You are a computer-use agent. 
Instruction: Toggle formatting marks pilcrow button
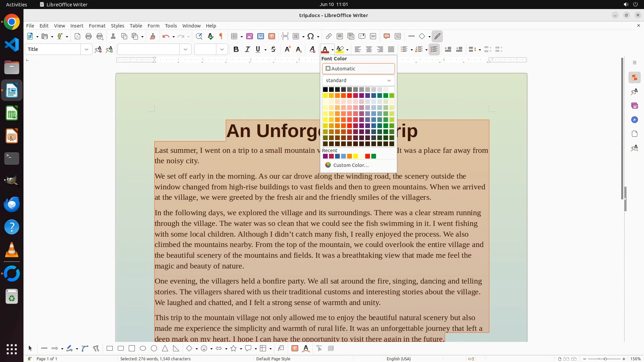click(221, 37)
